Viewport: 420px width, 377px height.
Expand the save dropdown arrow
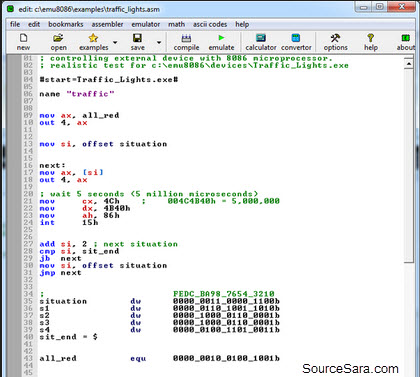click(159, 42)
